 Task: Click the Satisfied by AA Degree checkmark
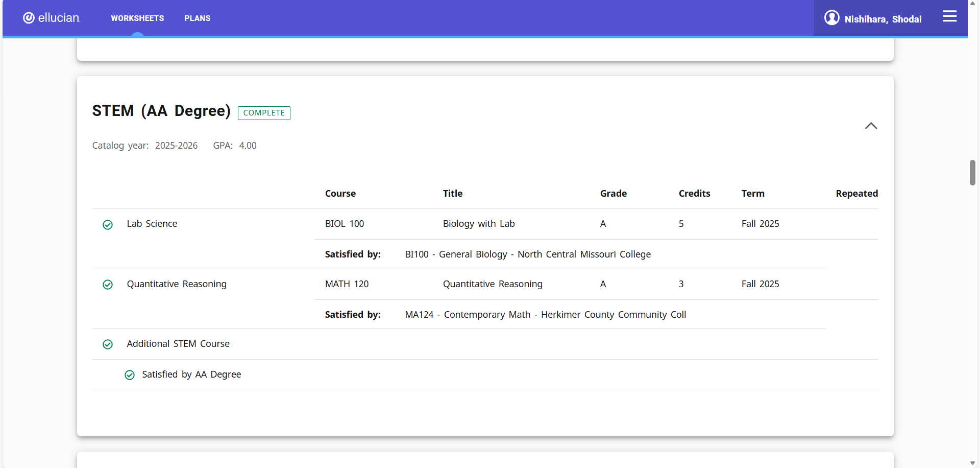pos(130,375)
